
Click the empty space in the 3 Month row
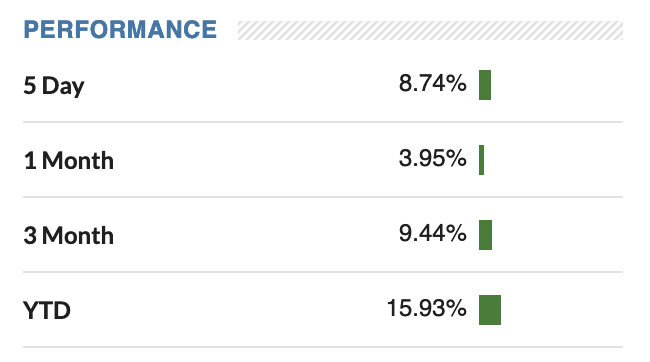point(255,235)
